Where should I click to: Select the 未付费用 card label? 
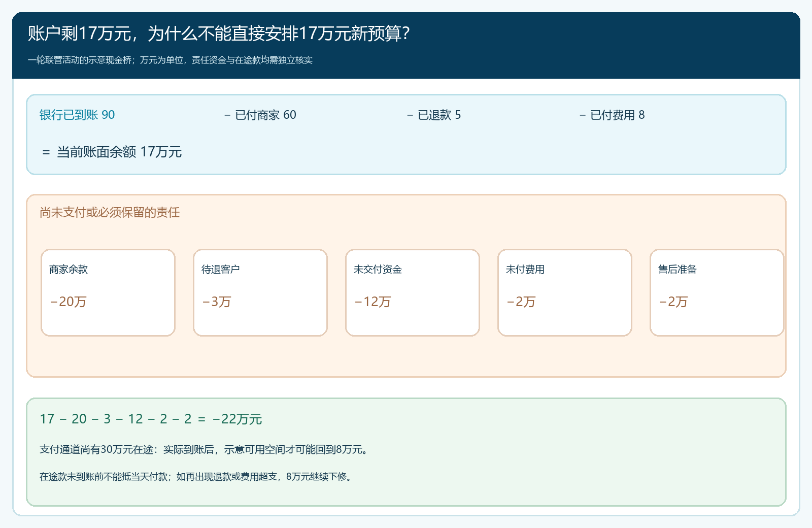pyautogui.click(x=525, y=269)
